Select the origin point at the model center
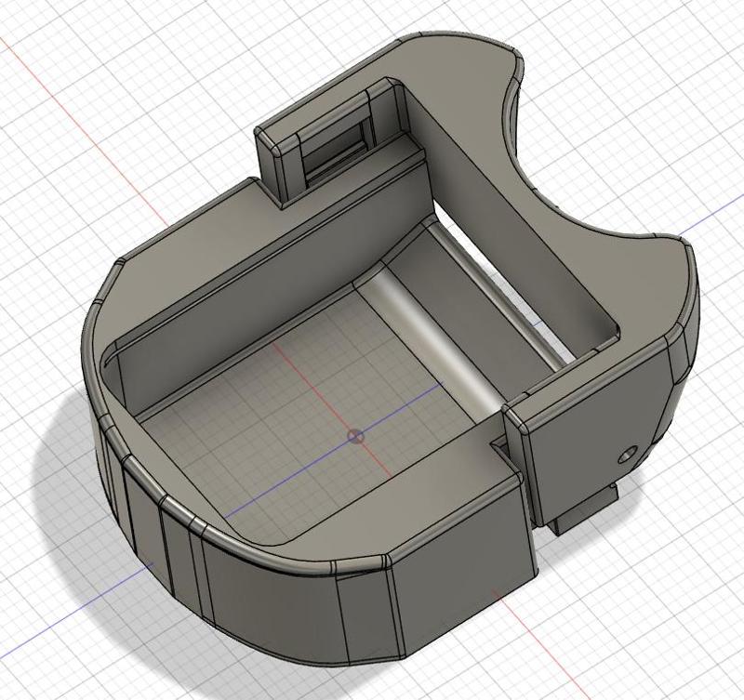 point(355,437)
